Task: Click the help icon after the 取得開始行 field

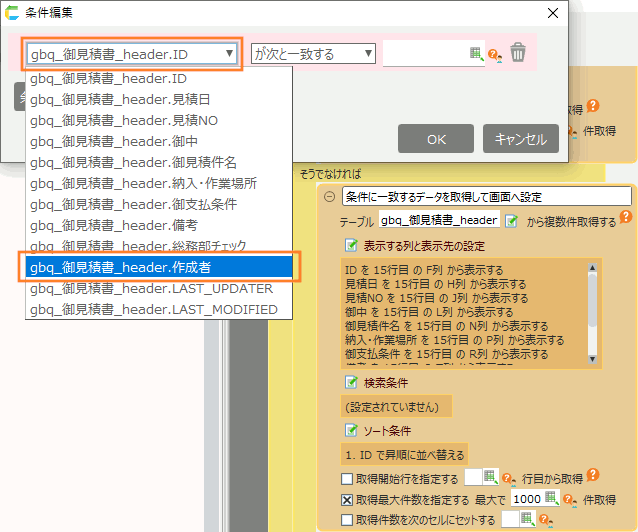Action: point(509,479)
